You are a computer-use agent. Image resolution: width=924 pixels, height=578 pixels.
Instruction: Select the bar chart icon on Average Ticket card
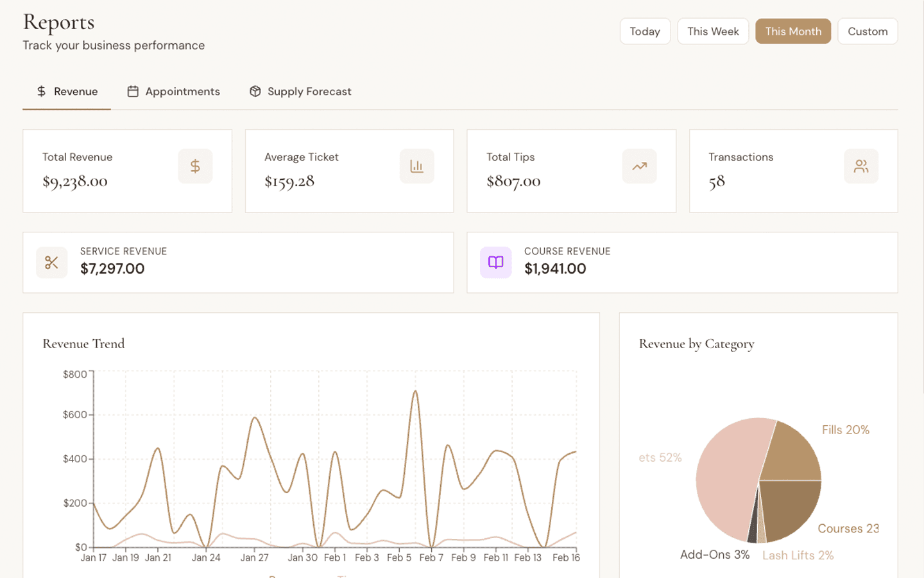tap(417, 166)
